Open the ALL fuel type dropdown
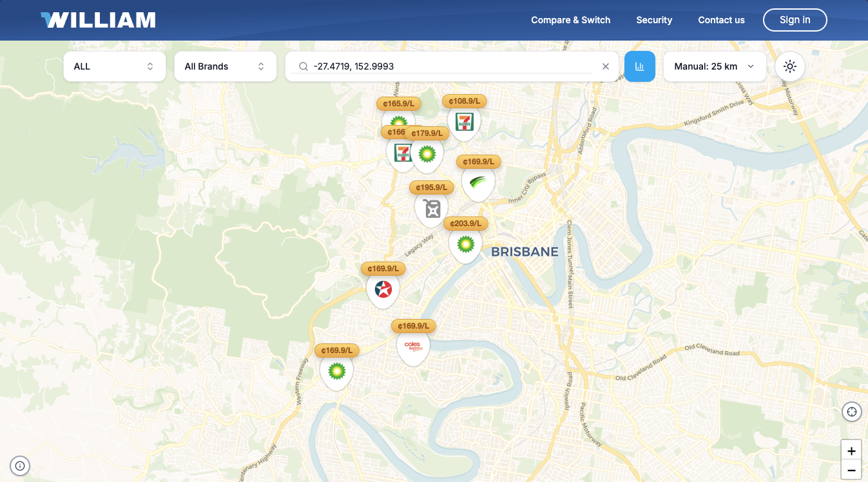868x482 pixels. coord(114,66)
